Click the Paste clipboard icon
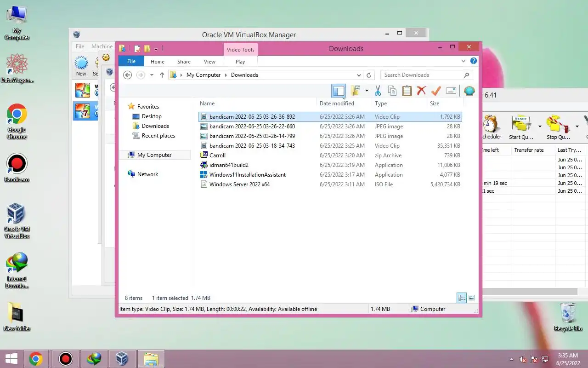588x368 pixels. click(407, 91)
